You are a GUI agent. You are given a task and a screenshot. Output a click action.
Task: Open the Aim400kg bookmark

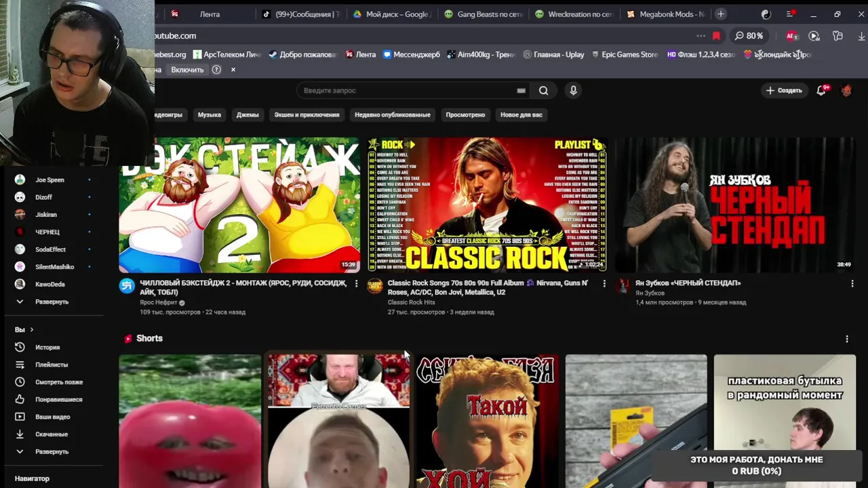pos(481,54)
